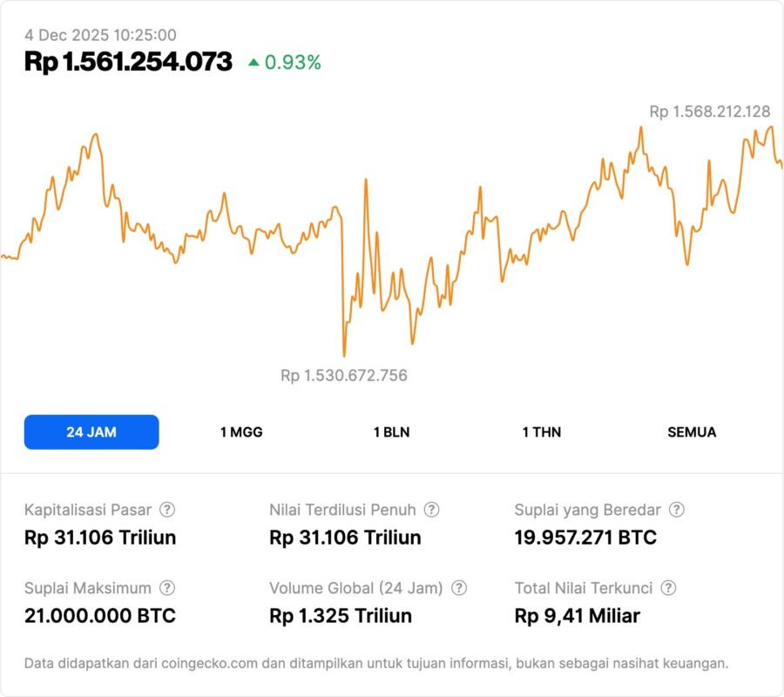Viewport: 784px width, 697px height.
Task: Click the 21.000.000 BTC maximum supply value
Action: point(100,616)
